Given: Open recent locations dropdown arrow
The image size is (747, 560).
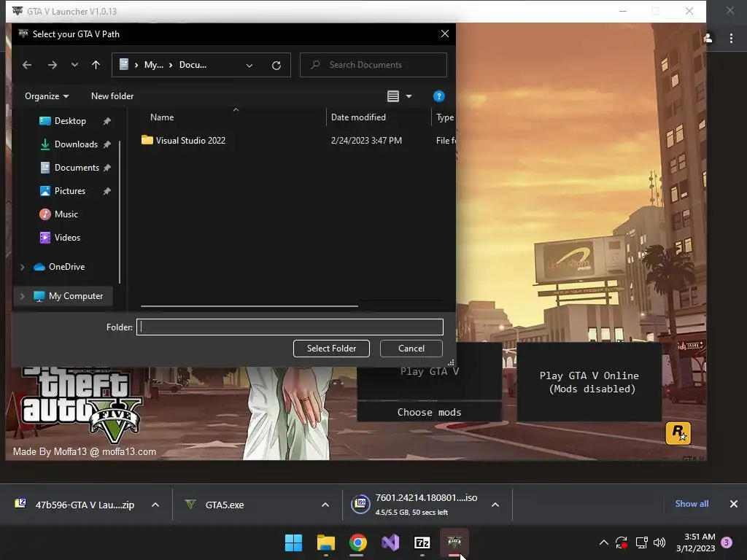Looking at the screenshot, I should coord(74,65).
